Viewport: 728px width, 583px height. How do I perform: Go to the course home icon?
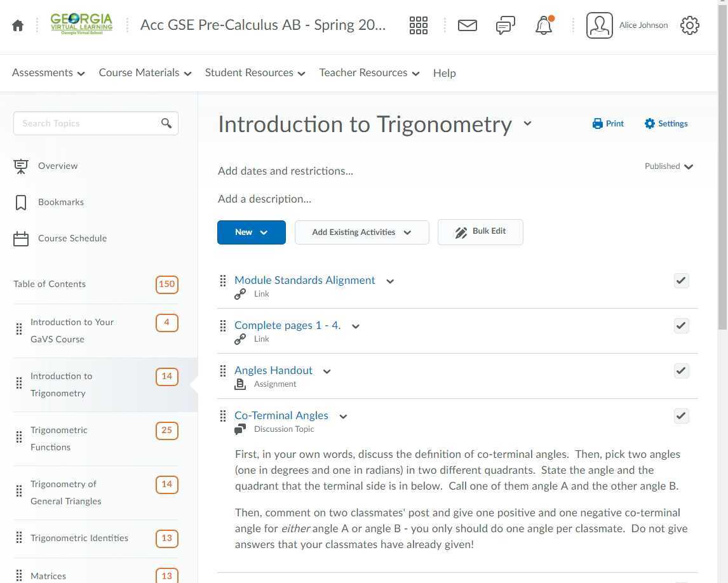(x=18, y=25)
